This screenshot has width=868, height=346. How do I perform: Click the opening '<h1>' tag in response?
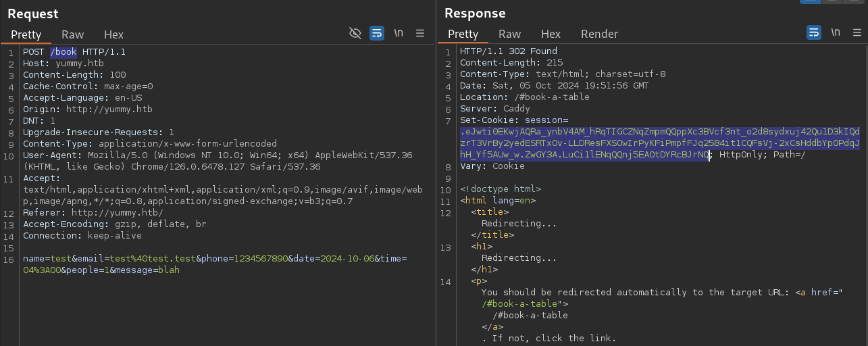tap(482, 247)
